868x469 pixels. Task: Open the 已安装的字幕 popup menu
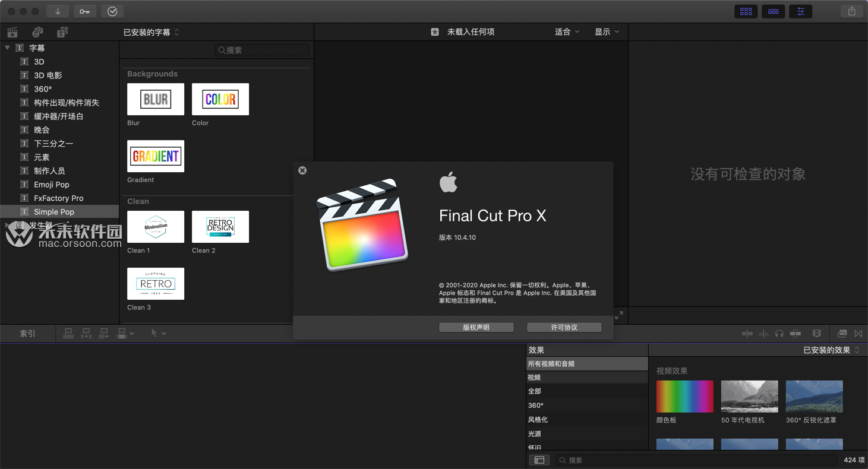pyautogui.click(x=151, y=32)
